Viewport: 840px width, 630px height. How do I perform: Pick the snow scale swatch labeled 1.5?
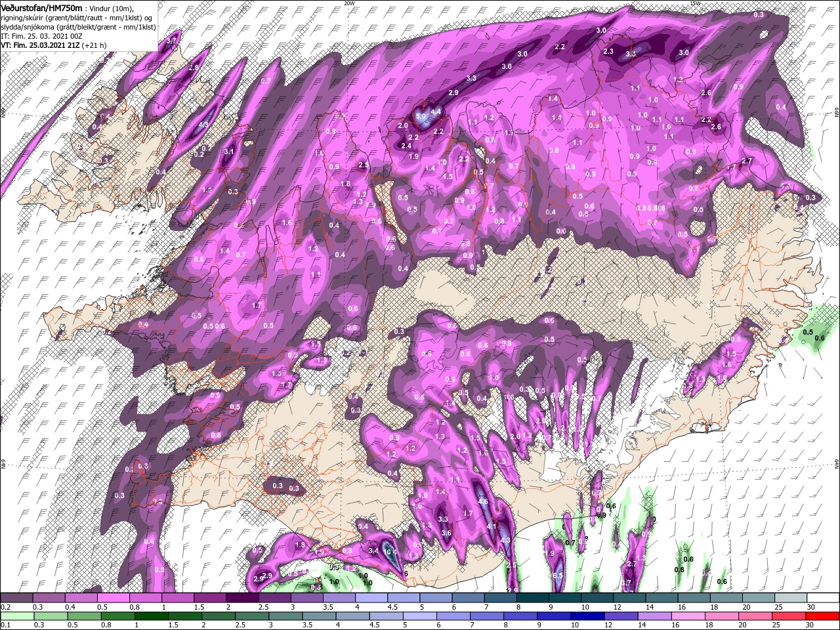click(x=210, y=598)
